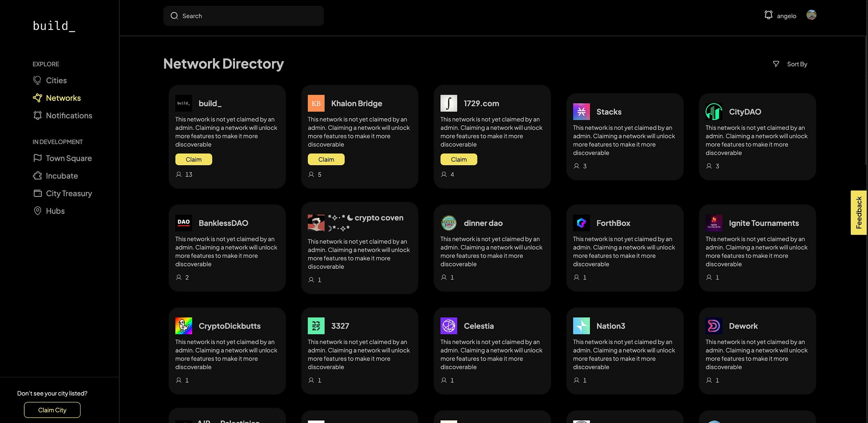This screenshot has height=423, width=868.
Task: Claim the build_ network
Action: [x=193, y=159]
